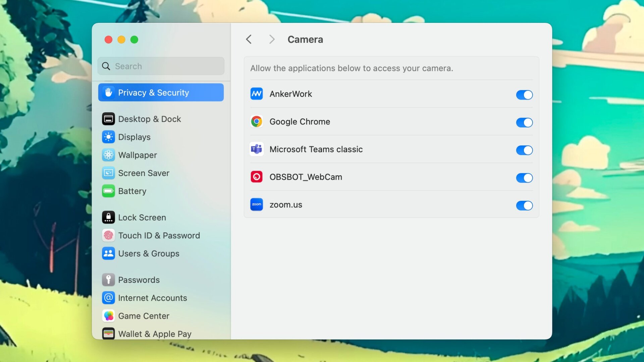Open Passwords settings

tap(161, 280)
